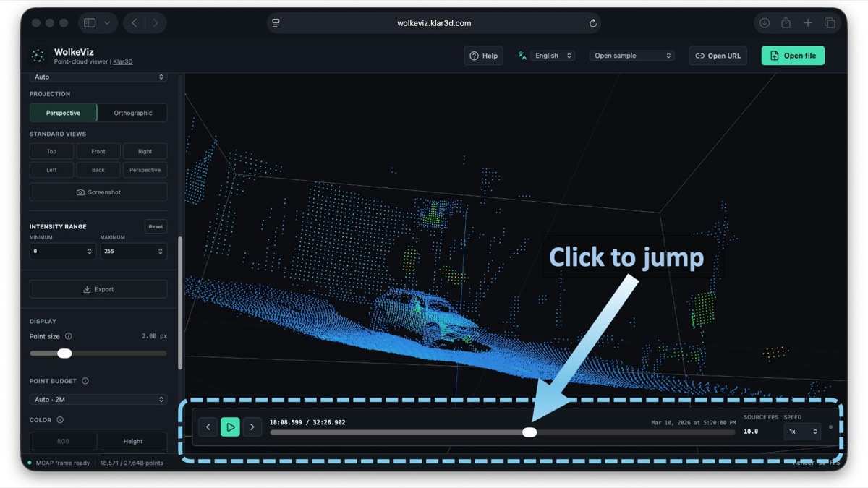Screen dimensions: 868x488
Task: Click the Mar 10, 2026 date label
Action: click(x=694, y=423)
